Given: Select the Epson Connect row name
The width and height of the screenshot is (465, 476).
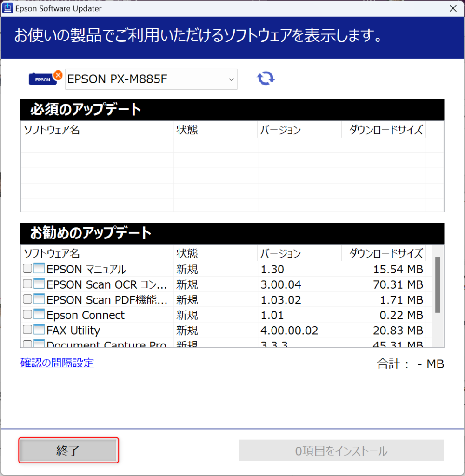Looking at the screenshot, I should point(86,315).
